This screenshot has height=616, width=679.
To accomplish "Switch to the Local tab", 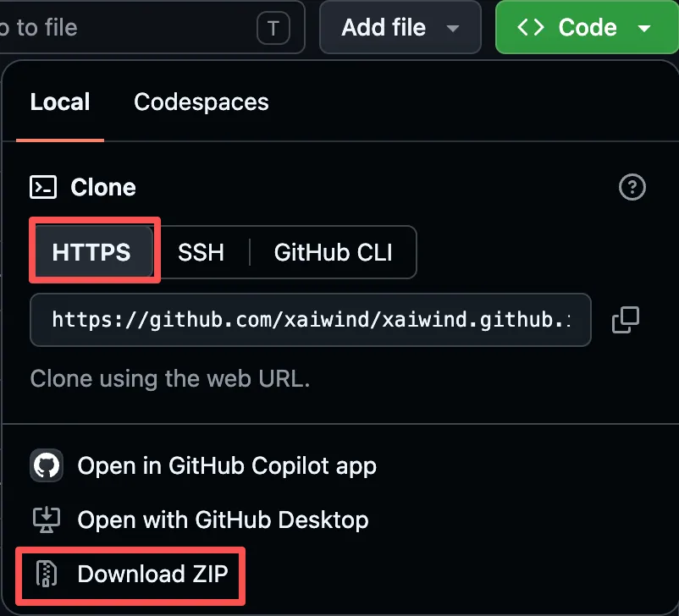I will [x=60, y=102].
